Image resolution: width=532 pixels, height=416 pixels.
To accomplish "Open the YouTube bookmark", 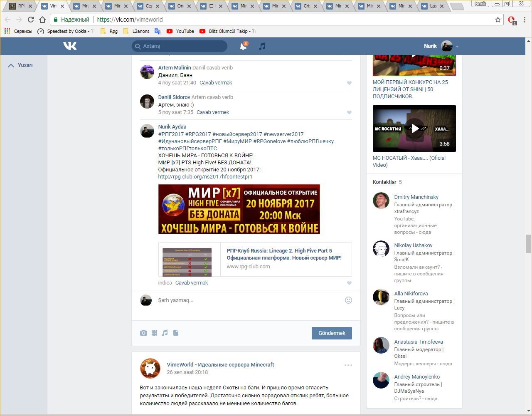I will [180, 31].
